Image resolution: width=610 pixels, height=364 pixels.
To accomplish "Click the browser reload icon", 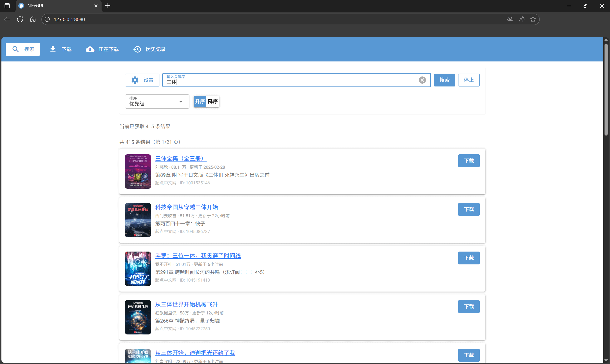I will pos(20,19).
